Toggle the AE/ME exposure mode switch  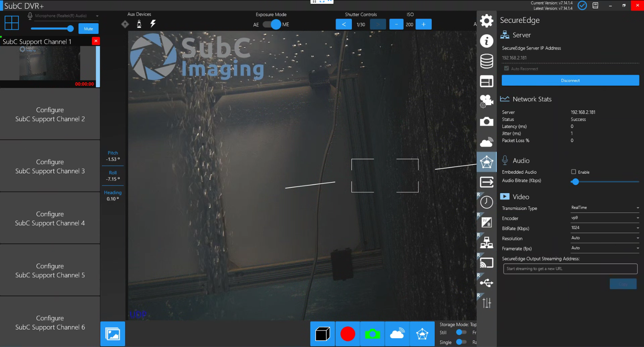272,24
